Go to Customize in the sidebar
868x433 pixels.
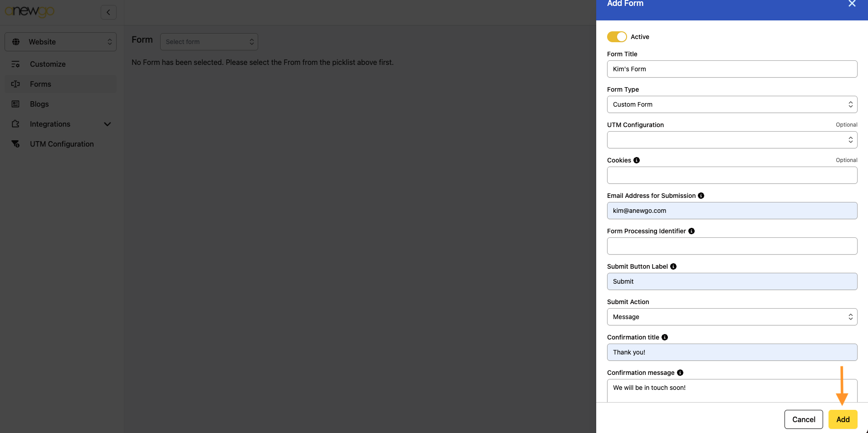click(x=48, y=64)
